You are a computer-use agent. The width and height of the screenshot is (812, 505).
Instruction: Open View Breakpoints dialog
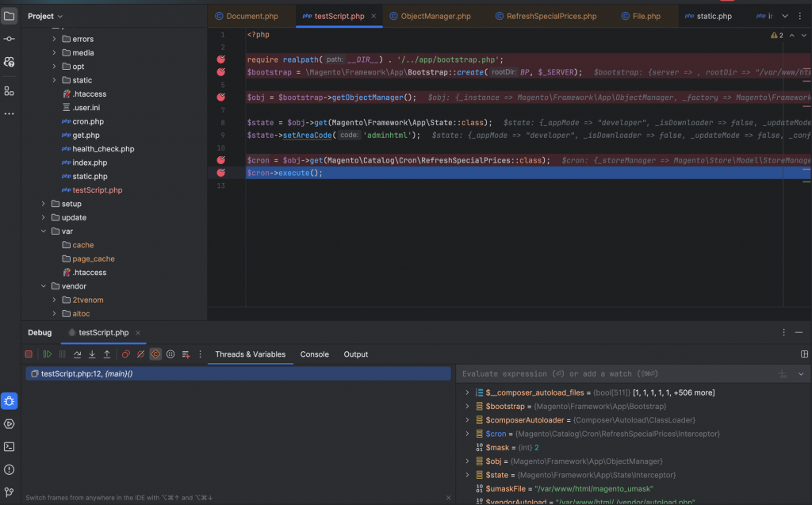click(x=125, y=354)
